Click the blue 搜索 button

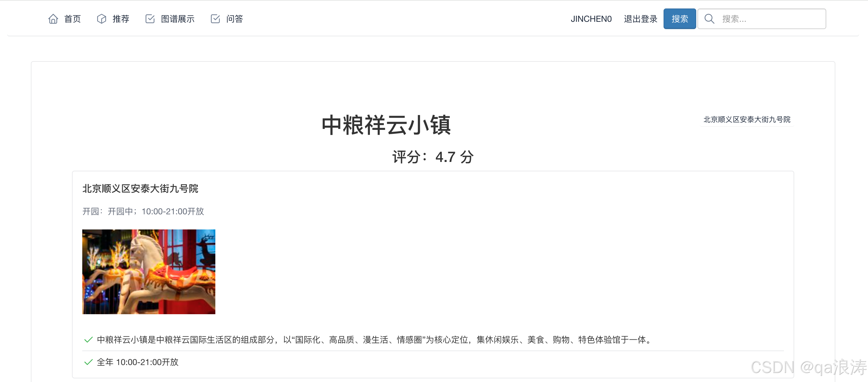coord(680,19)
